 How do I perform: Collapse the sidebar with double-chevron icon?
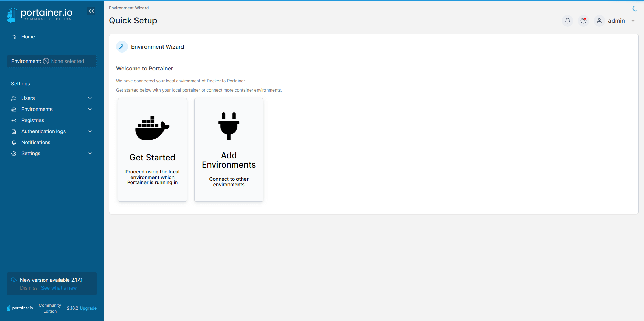[x=91, y=11]
